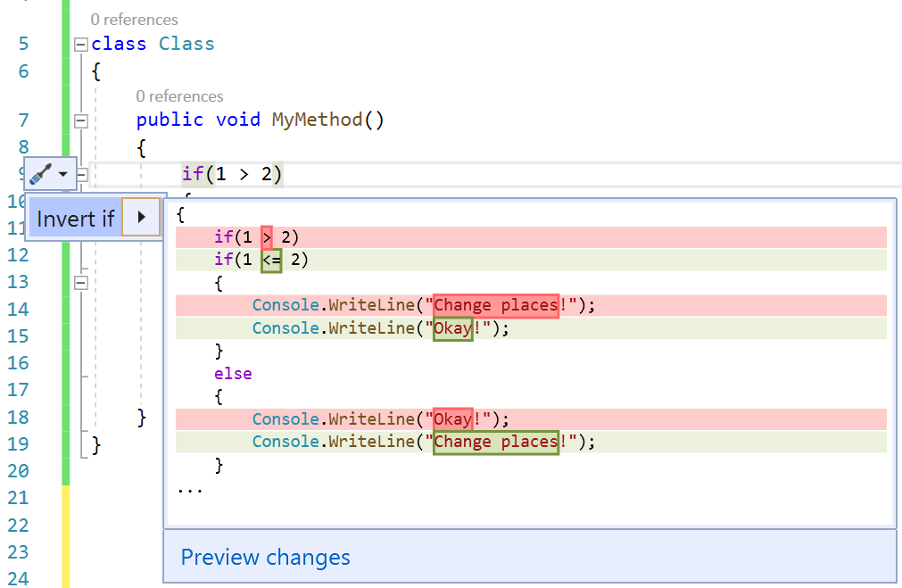Click the removed if(1 > 2) preview line
The height and width of the screenshot is (588, 902).
(x=531, y=237)
